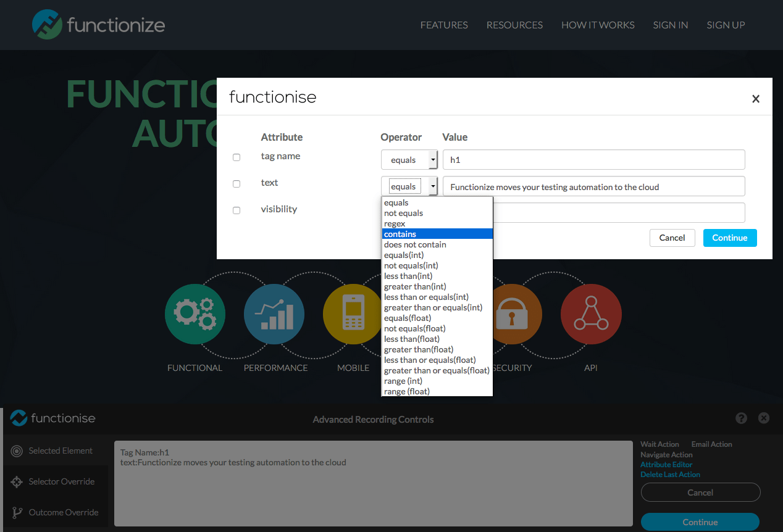783x532 pixels.
Task: Click the Navigate Action link
Action: (x=666, y=455)
